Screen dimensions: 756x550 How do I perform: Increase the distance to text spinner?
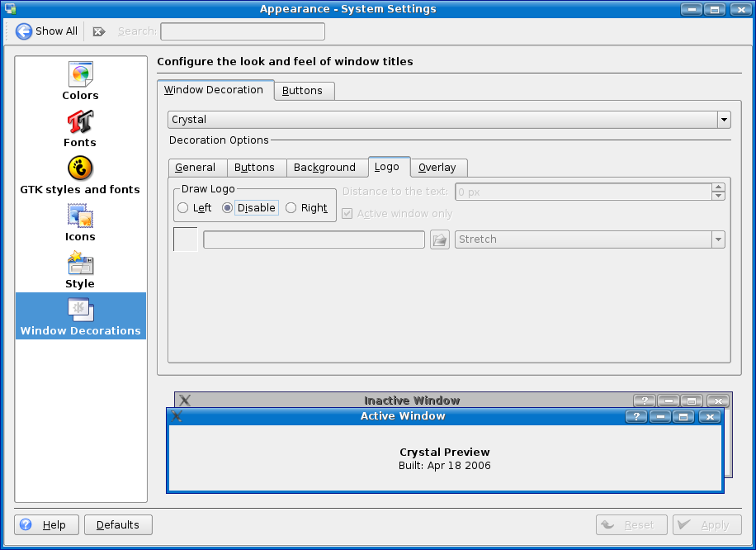pos(718,187)
